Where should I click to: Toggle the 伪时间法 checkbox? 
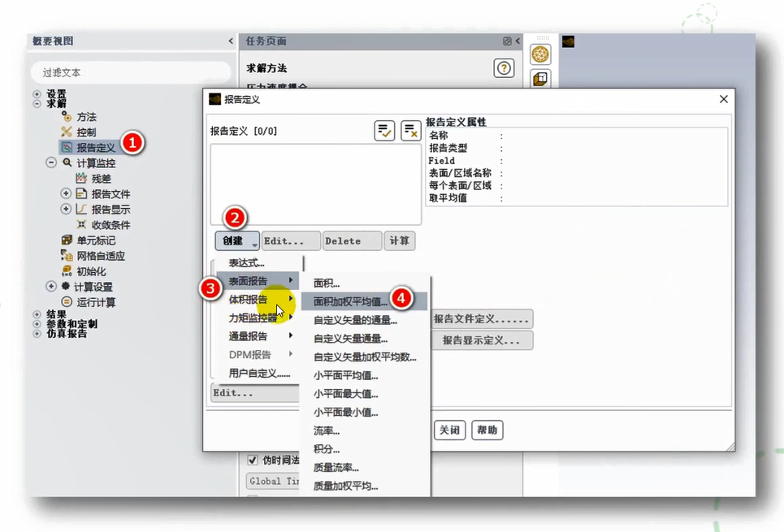point(253,460)
